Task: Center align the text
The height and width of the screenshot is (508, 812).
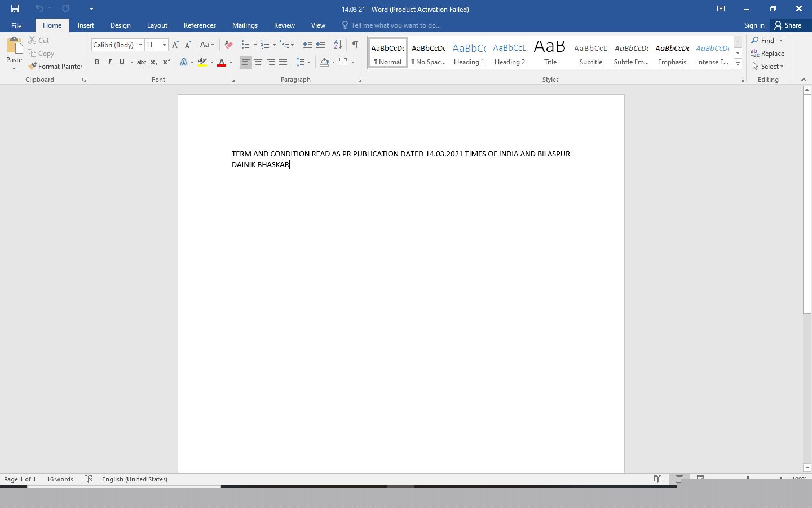Action: pos(258,62)
